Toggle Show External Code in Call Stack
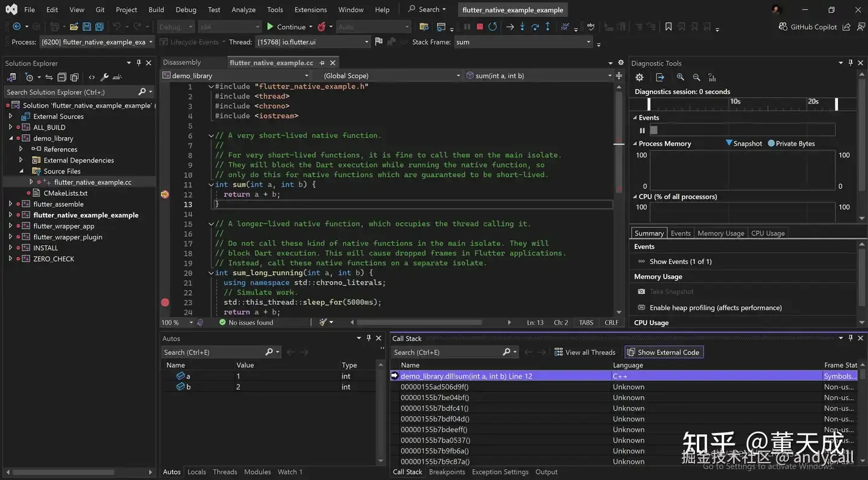The height and width of the screenshot is (480, 868). (x=664, y=352)
